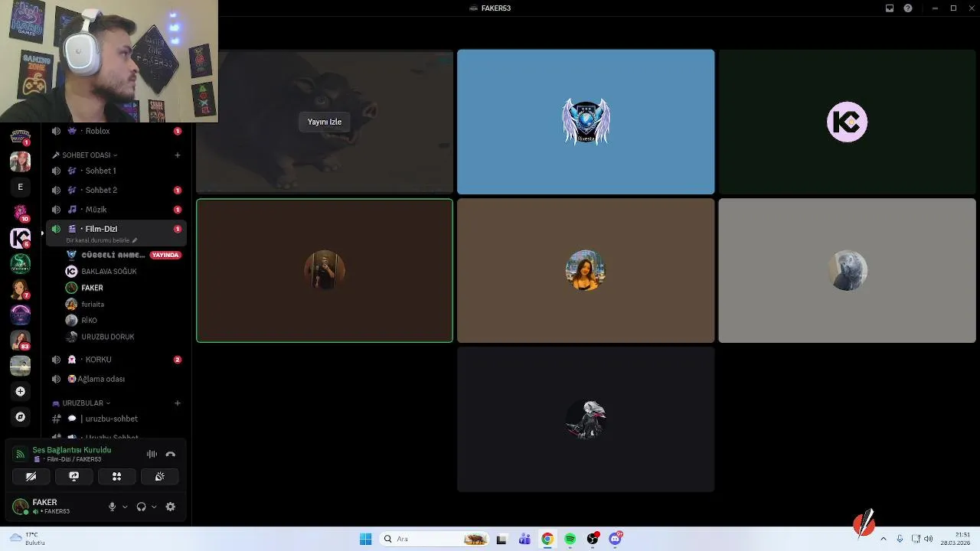Viewport: 980px width, 551px height.
Task: Select user URUZBU DORUK in voice list
Action: tap(108, 337)
